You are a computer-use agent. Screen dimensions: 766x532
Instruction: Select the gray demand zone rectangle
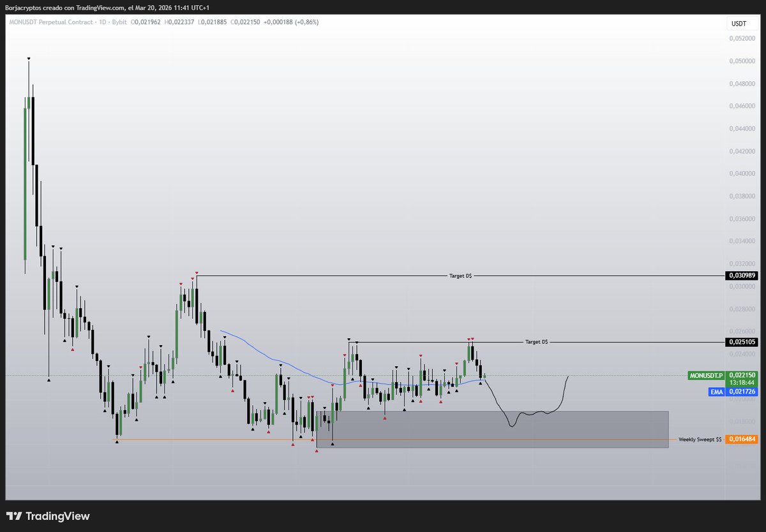(x=492, y=429)
